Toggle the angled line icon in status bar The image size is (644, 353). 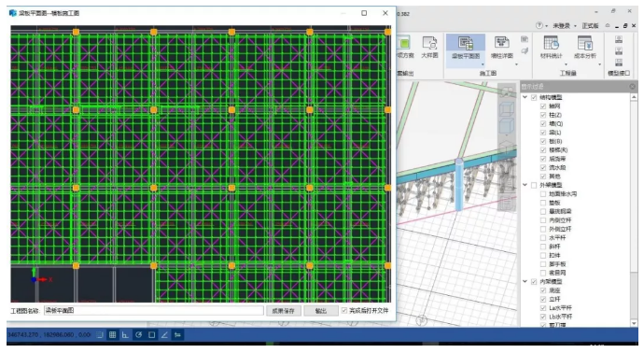(164, 335)
